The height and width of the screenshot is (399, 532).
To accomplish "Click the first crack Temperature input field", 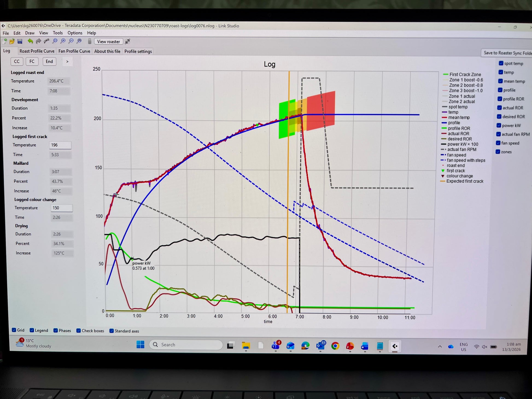I will tap(60, 145).
